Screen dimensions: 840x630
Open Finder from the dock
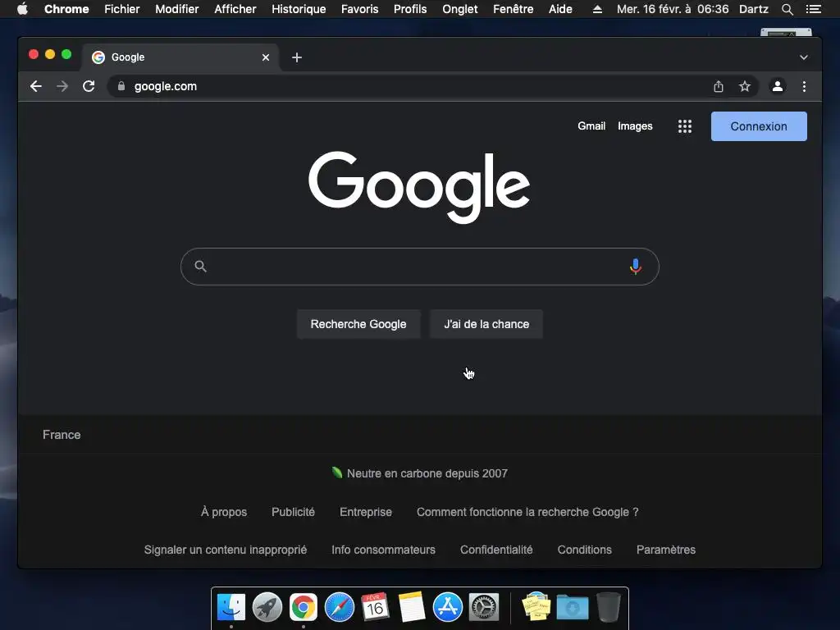[x=231, y=607]
